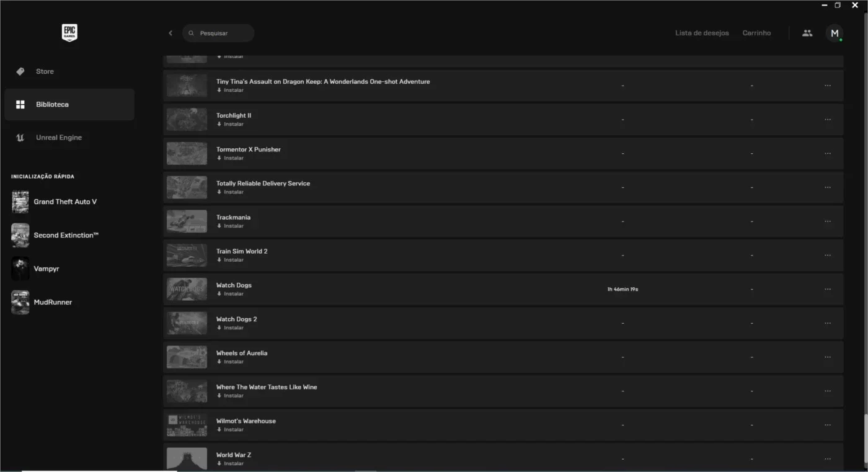Screen dimensions: 868x472
Task: Open options for Totally Reliable Delivery Service
Action: 828,187
